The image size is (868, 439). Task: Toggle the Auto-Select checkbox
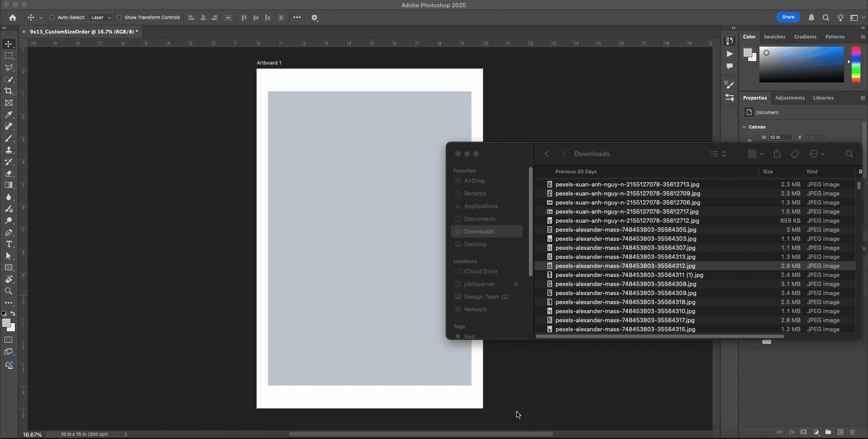coord(52,18)
